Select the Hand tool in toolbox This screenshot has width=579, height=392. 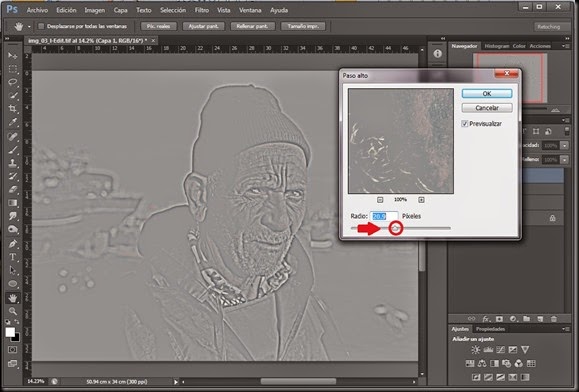(x=13, y=298)
